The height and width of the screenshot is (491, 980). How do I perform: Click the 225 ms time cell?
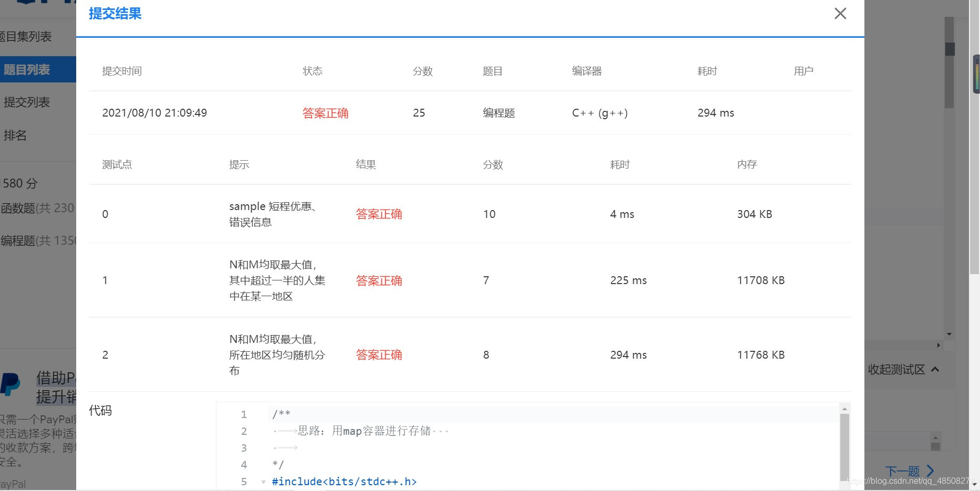pyautogui.click(x=628, y=280)
